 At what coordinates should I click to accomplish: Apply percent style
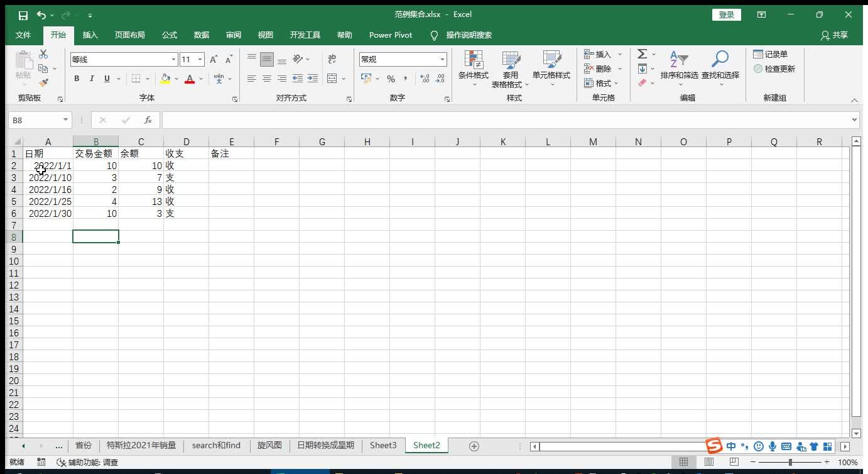click(391, 79)
